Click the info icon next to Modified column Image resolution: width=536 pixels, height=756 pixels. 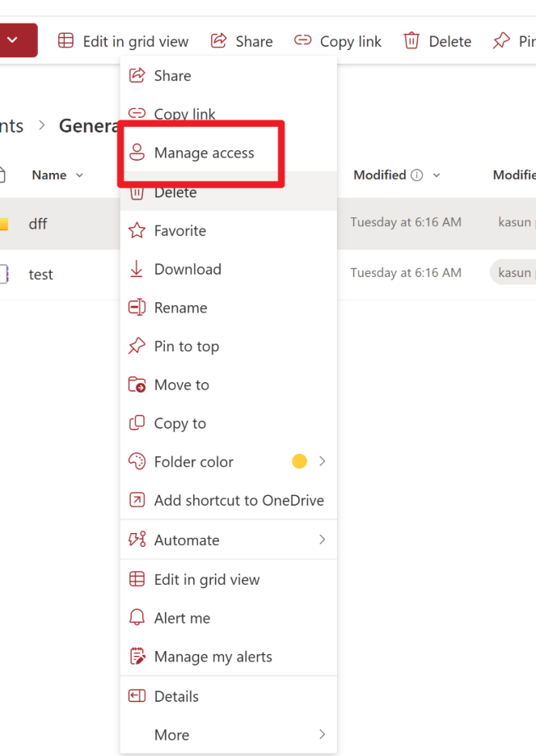pos(417,175)
